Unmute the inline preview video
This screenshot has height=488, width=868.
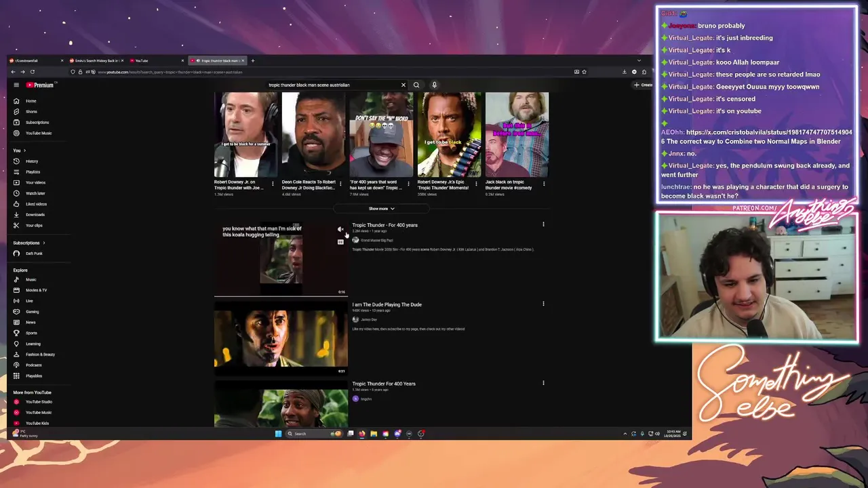[340, 230]
